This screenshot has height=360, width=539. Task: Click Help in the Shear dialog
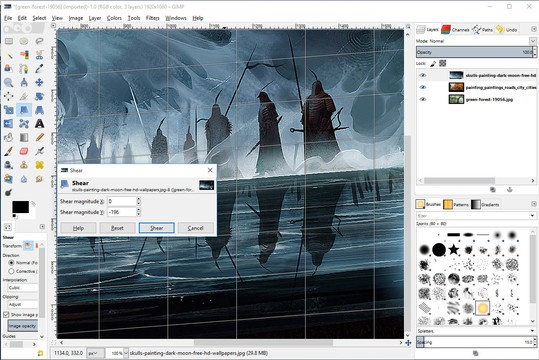78,228
